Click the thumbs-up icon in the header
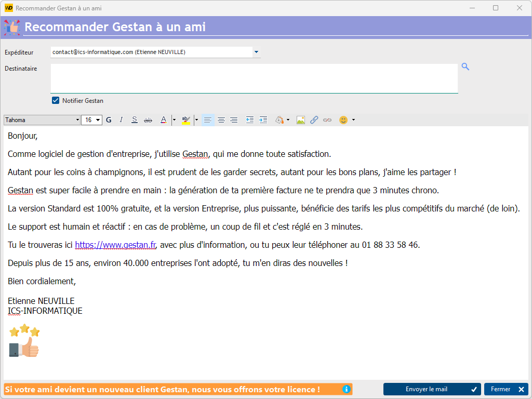Image resolution: width=532 pixels, height=399 pixels. click(12, 27)
